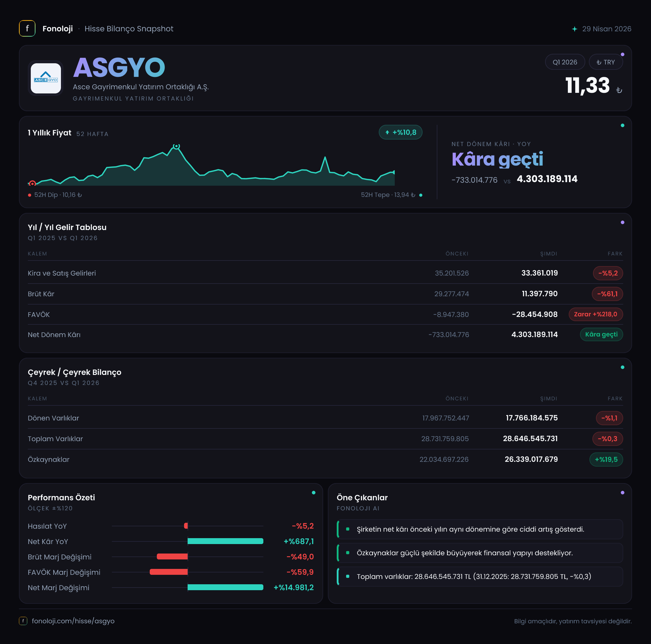
Task: Click the -%5,2 badge in the income table
Action: pyautogui.click(x=608, y=273)
